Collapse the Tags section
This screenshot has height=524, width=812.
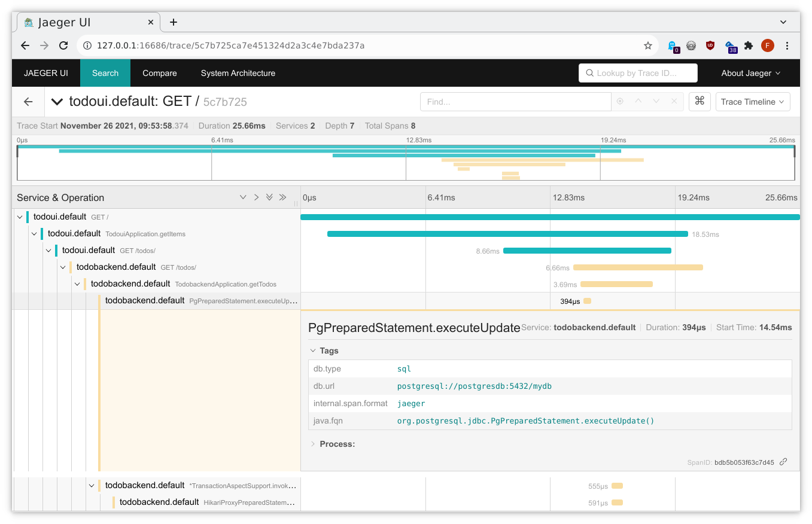click(324, 351)
